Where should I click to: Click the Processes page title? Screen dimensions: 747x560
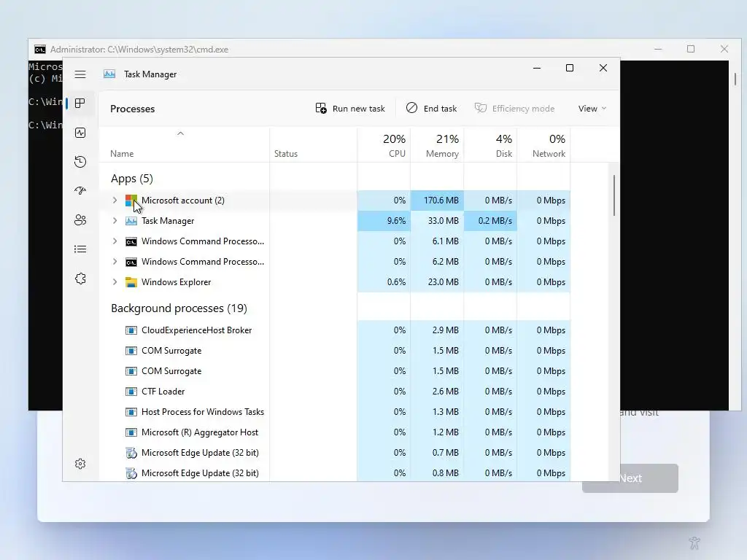point(133,109)
